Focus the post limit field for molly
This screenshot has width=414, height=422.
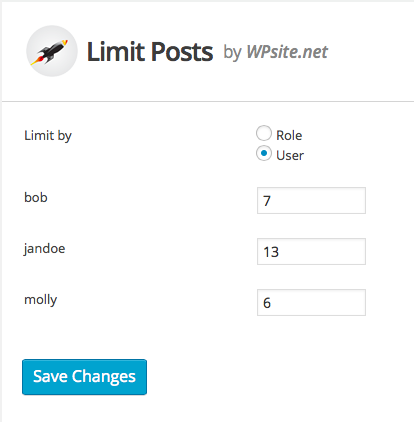(311, 302)
